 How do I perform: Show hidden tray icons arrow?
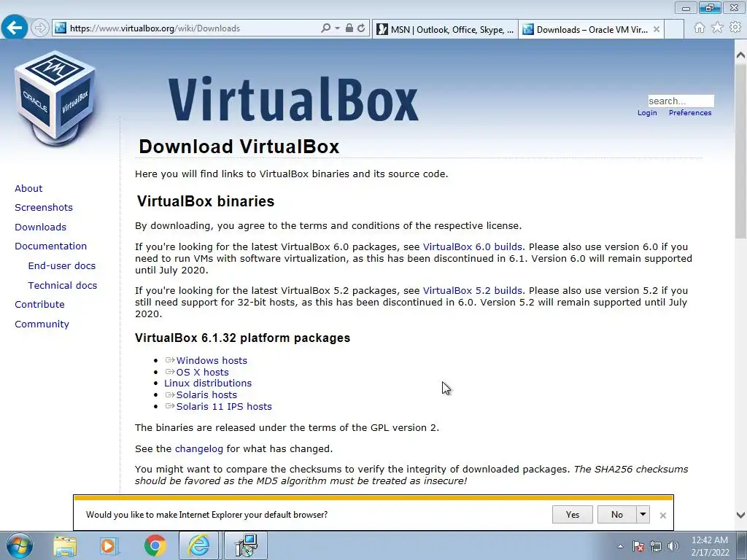620,546
